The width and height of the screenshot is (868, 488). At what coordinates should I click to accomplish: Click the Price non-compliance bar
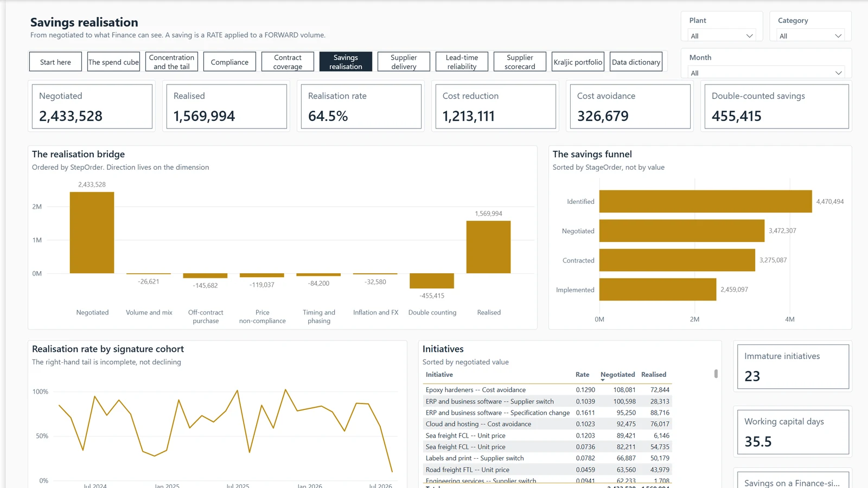[262, 275]
